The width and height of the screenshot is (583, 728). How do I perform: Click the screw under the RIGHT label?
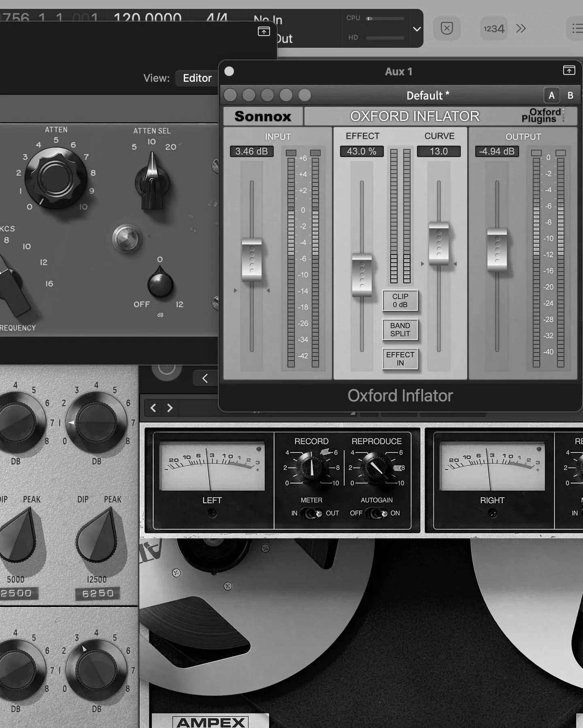(x=492, y=514)
